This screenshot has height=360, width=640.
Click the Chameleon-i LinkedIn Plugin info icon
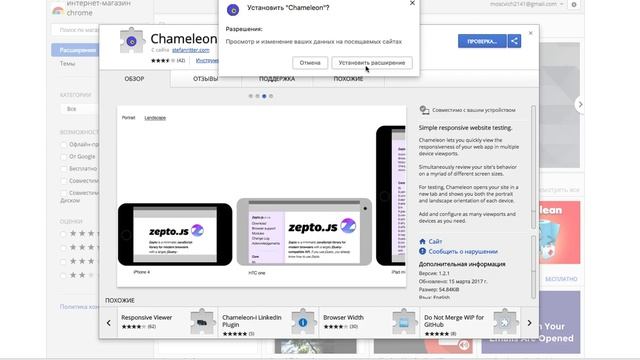(x=303, y=322)
